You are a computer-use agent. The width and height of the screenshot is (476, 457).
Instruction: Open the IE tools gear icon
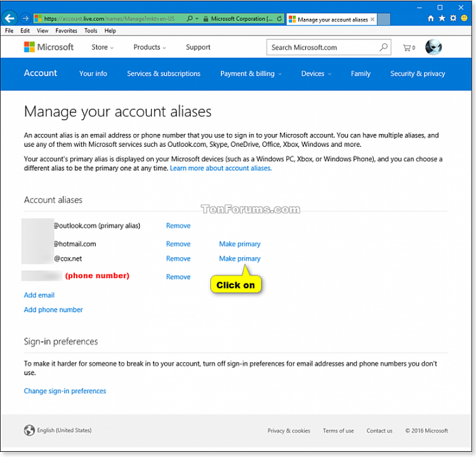click(x=453, y=19)
